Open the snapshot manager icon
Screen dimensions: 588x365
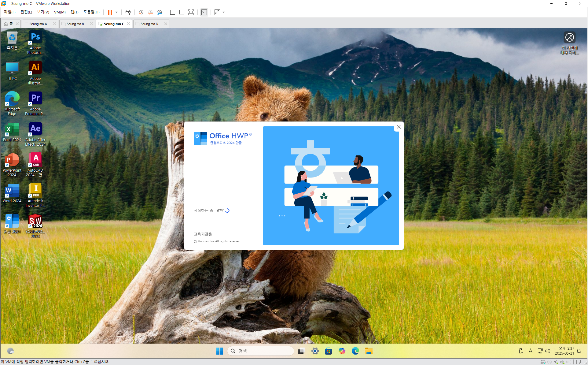(160, 12)
